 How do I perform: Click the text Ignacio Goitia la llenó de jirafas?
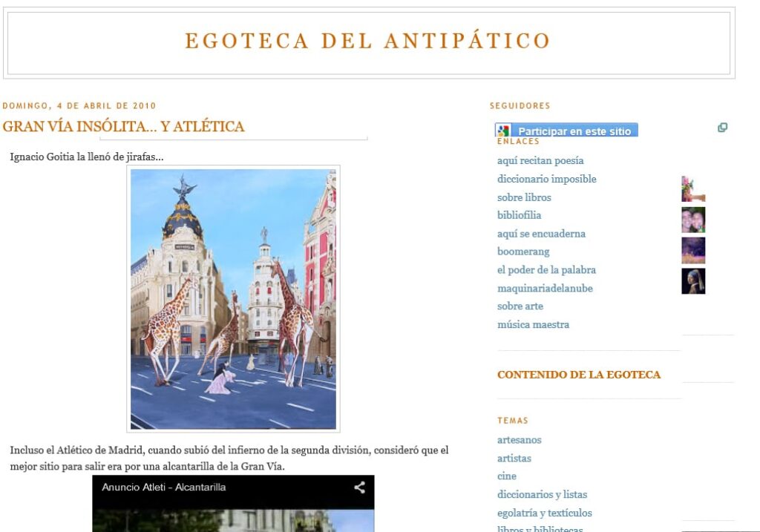click(87, 157)
